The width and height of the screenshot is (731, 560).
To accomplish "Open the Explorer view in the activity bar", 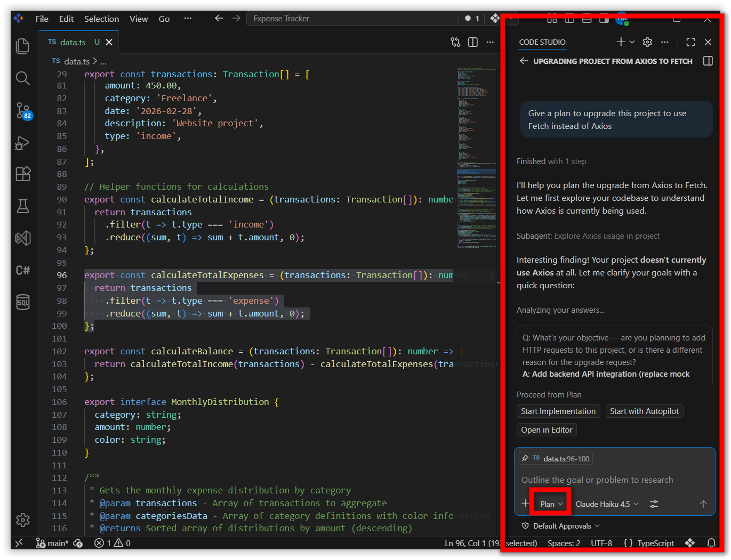I will coord(22,46).
